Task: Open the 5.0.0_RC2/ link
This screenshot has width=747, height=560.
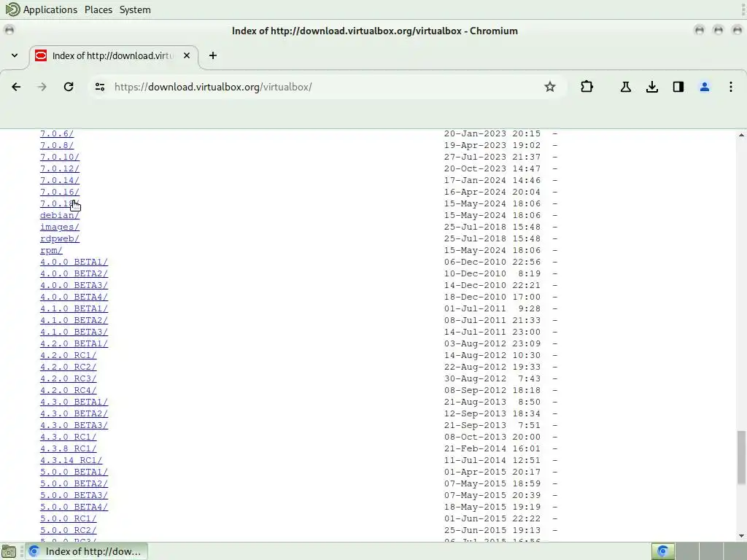Action: (x=68, y=530)
